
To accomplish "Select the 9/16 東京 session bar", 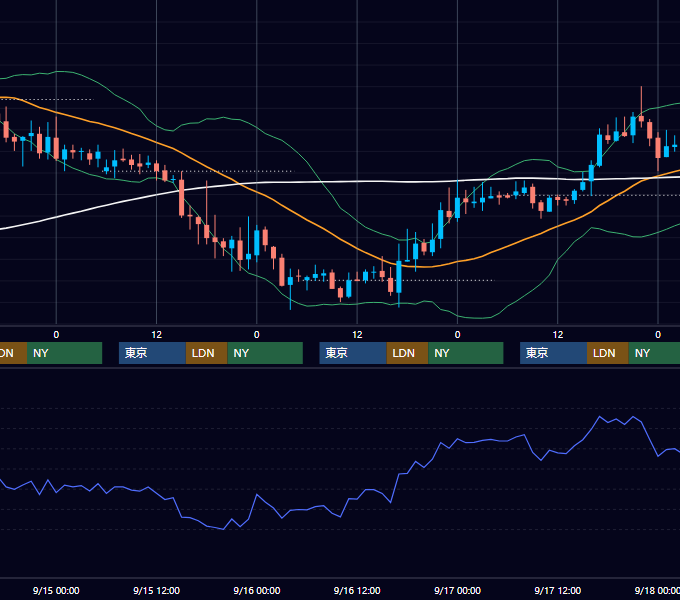I will click(353, 353).
